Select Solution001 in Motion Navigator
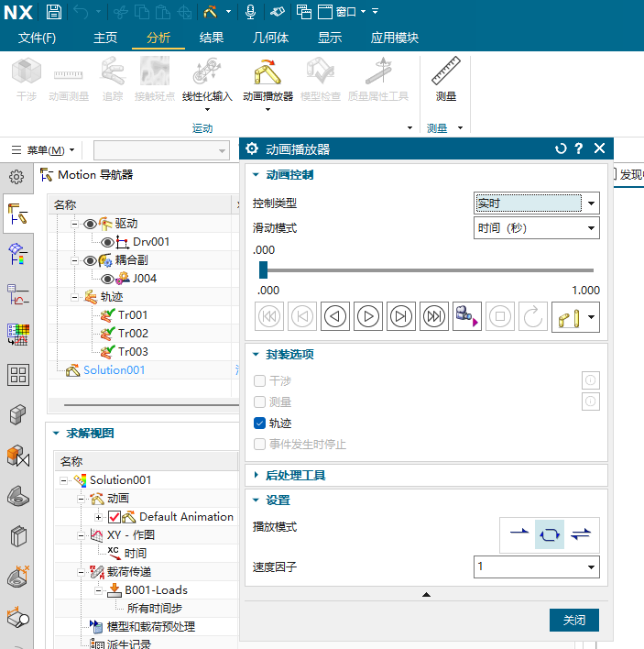Image resolution: width=644 pixels, height=649 pixels. (115, 370)
